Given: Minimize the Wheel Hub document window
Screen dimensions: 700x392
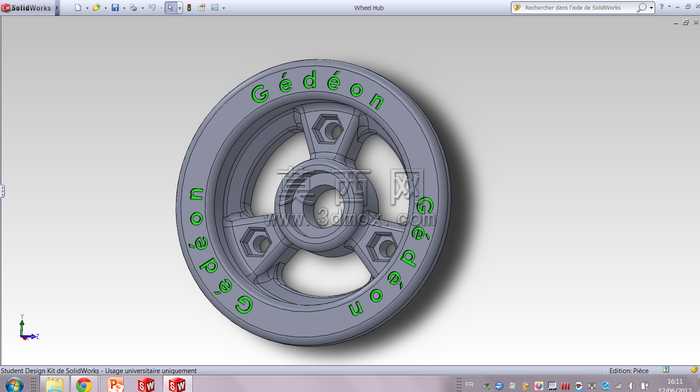Looking at the screenshot, I should click(676, 22).
